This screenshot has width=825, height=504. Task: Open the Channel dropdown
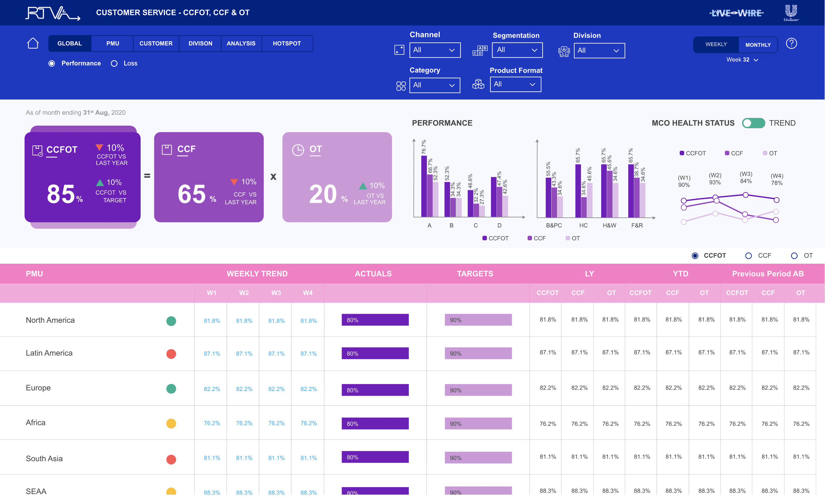(435, 50)
